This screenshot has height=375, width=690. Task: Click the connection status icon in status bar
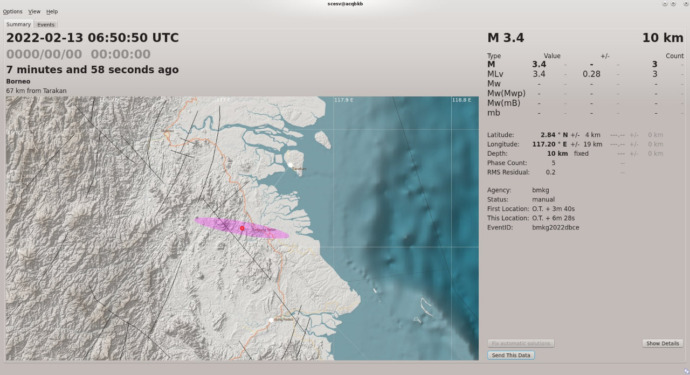686,371
